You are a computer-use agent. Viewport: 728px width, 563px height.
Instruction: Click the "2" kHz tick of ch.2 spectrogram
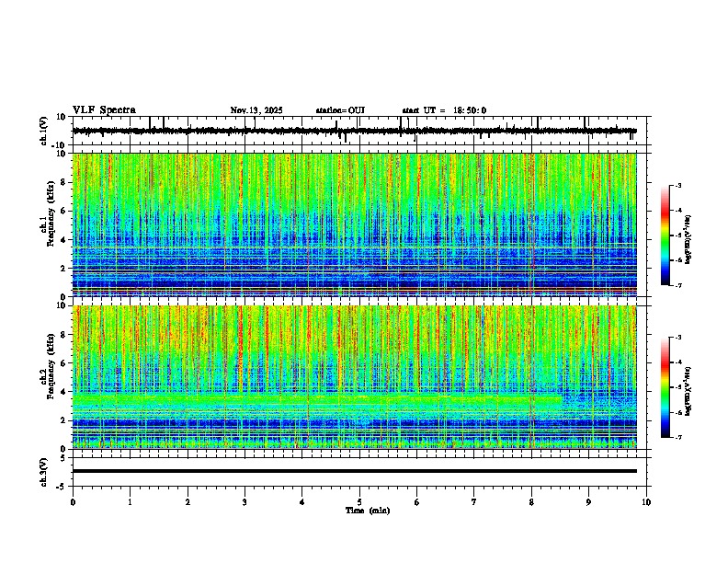[63, 420]
